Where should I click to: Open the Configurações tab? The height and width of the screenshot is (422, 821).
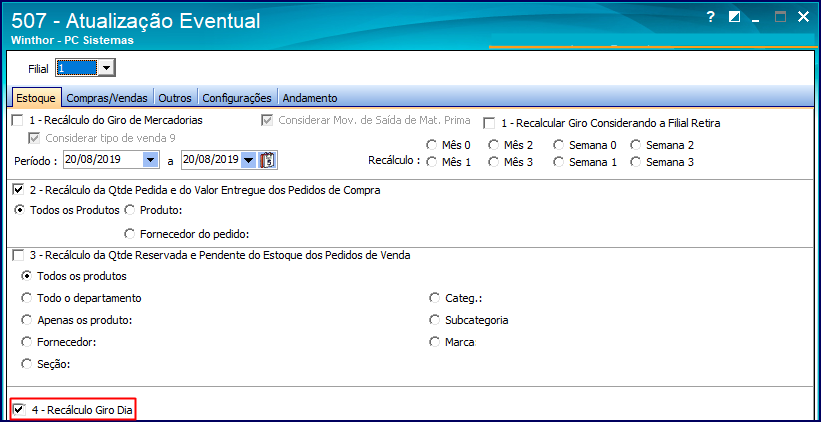tap(237, 98)
